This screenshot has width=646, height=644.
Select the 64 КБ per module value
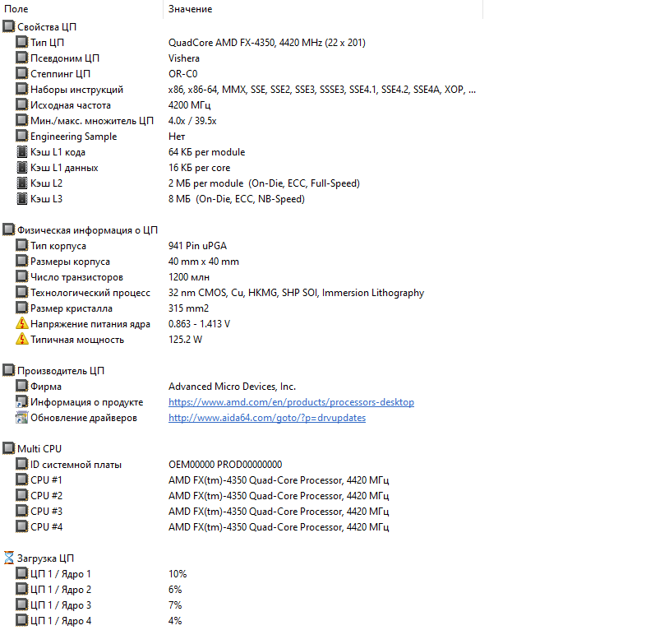coord(207,152)
